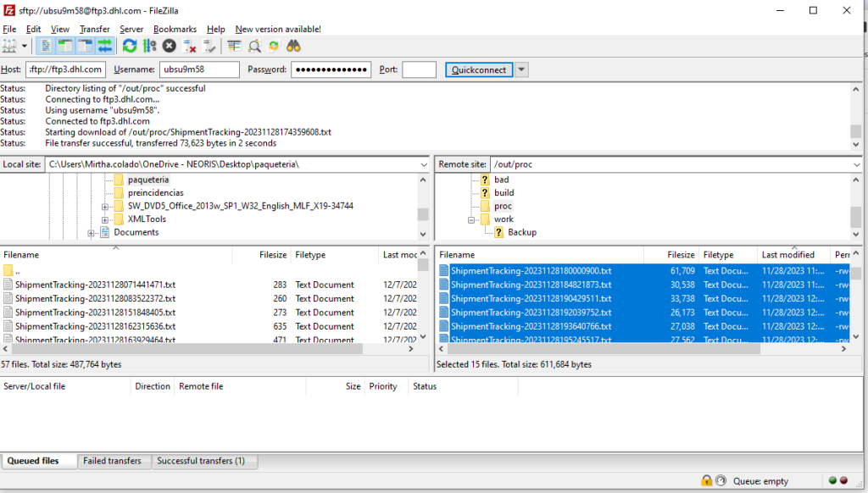Toggle directory comparison
868x493 pixels.
(254, 46)
